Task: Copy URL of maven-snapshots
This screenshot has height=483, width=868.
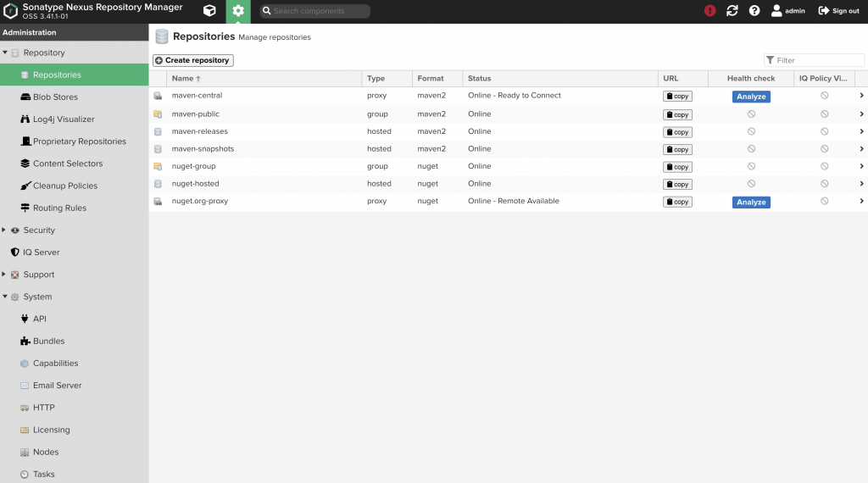Action: click(677, 150)
